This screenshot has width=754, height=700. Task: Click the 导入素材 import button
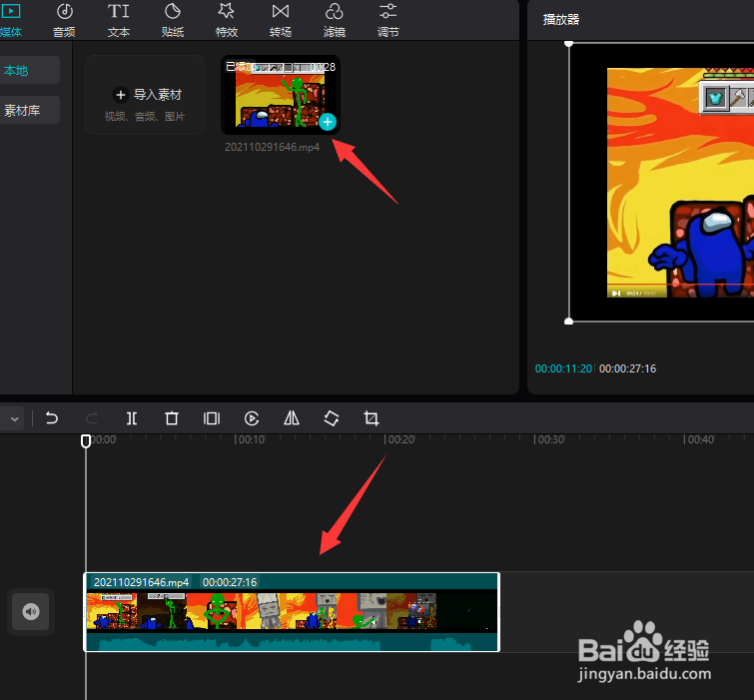click(x=145, y=95)
